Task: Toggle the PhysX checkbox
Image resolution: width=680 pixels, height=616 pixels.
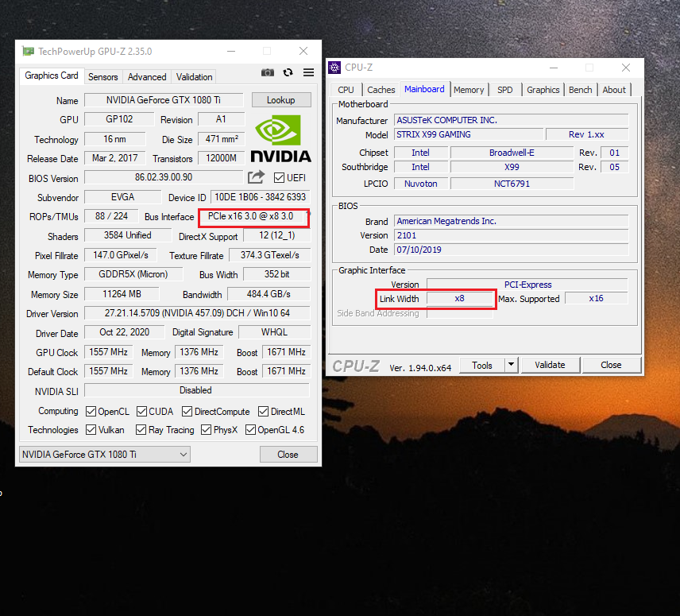Action: coord(207,429)
